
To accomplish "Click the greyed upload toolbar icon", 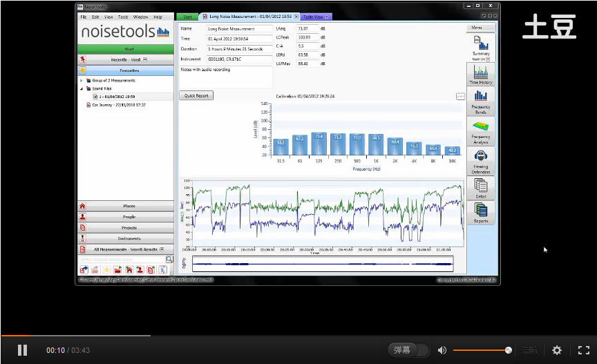I will [x=95, y=270].
